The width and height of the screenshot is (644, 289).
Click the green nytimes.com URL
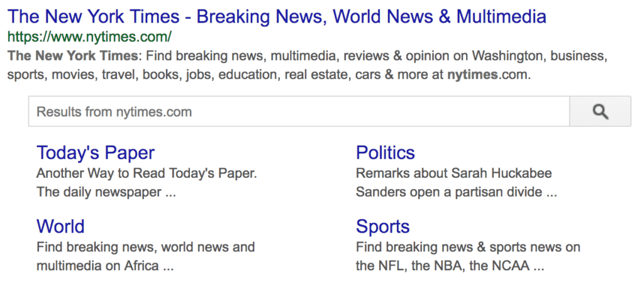(x=89, y=36)
